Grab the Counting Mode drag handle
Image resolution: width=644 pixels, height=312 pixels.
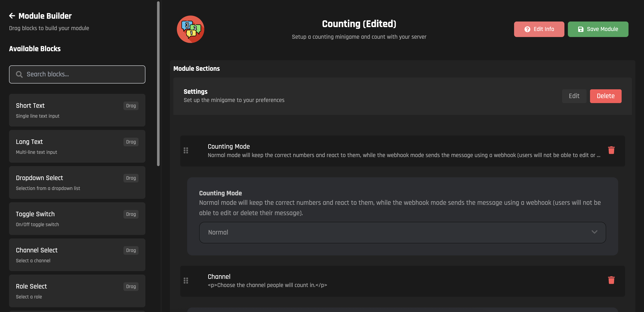[186, 150]
